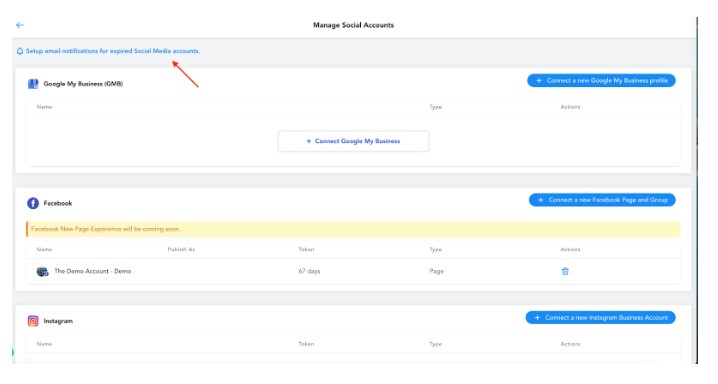Connect a new Google My Business profile
Screen dimensions: 718x384
[x=601, y=81]
